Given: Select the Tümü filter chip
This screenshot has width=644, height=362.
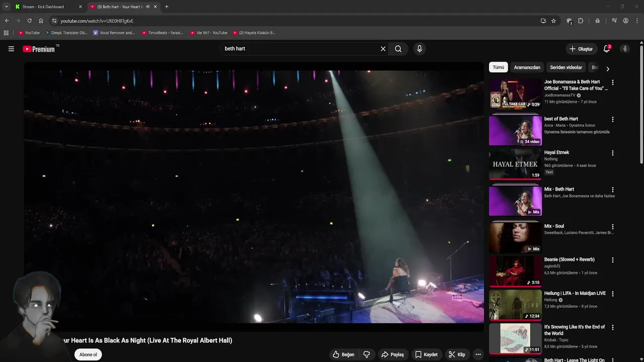Looking at the screenshot, I should (x=498, y=67).
